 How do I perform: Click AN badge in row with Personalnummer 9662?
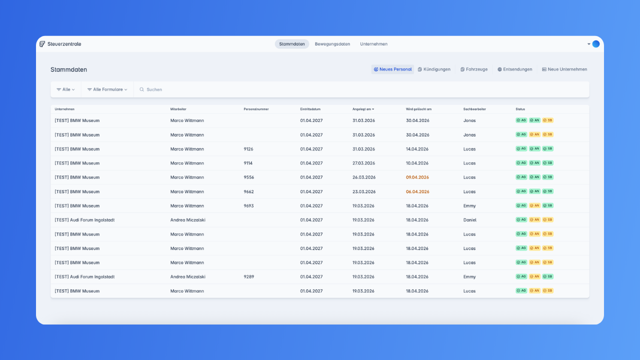coord(534,191)
